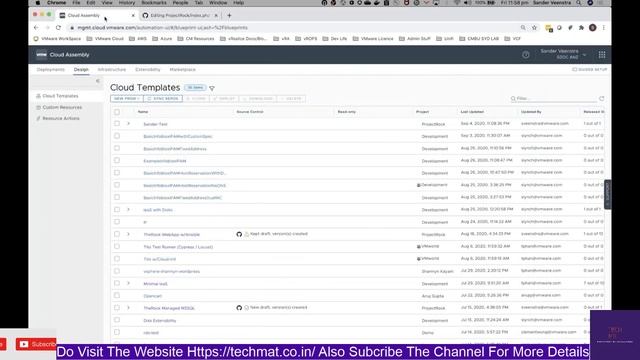Click the Guided Setup link
The image size is (640, 360).
tap(590, 70)
